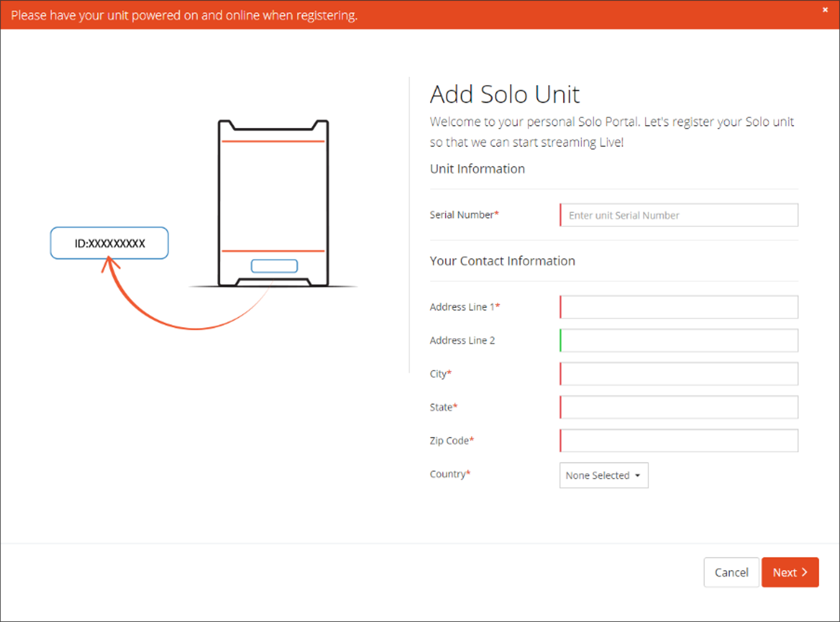Screen dimensions: 840x622
Task: Click the City label text
Action: (x=441, y=374)
